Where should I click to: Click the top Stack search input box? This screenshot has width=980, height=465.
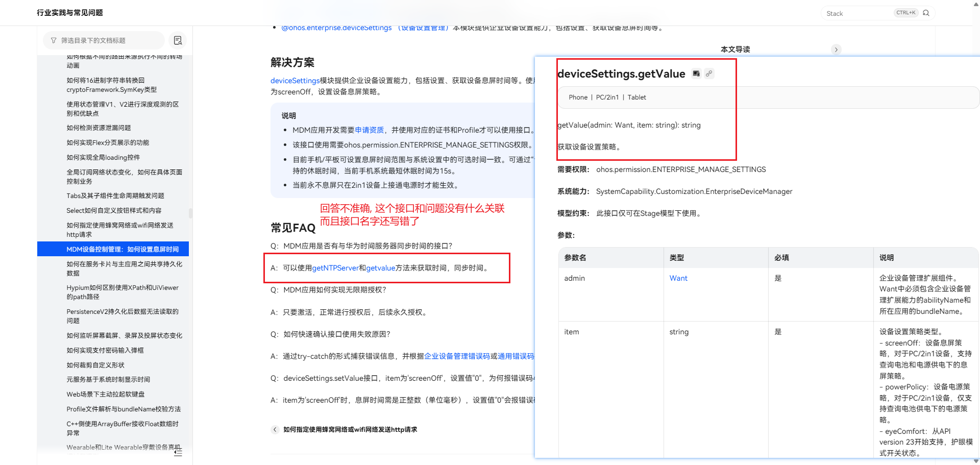(878, 13)
